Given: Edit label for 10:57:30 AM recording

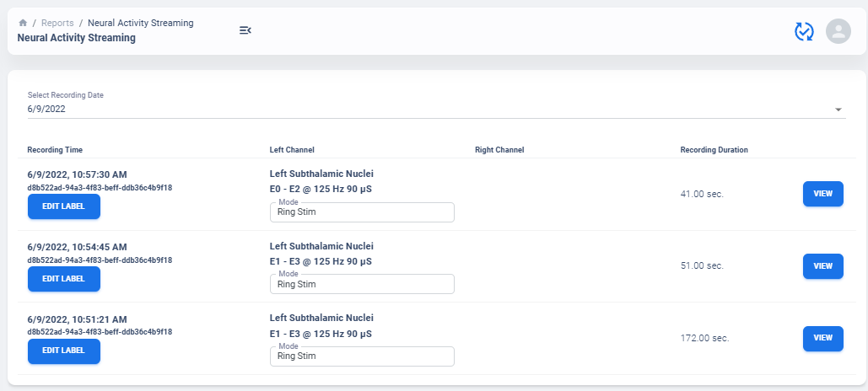Looking at the screenshot, I should coord(64,206).
